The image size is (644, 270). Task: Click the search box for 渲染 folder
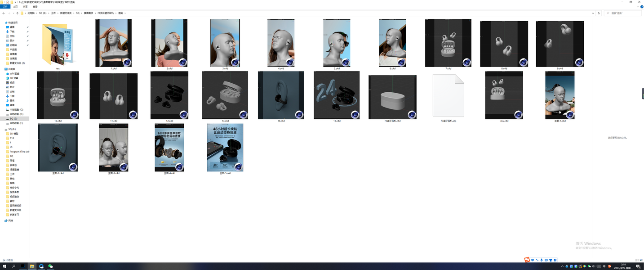[623, 13]
